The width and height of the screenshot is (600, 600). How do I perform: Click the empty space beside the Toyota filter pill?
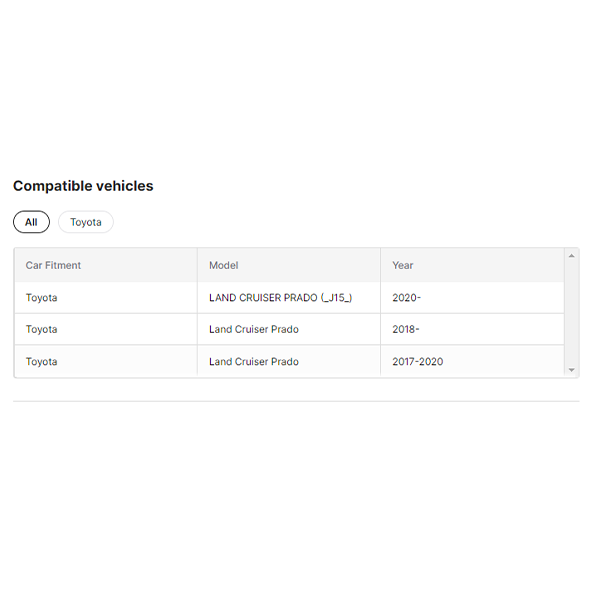(300, 222)
